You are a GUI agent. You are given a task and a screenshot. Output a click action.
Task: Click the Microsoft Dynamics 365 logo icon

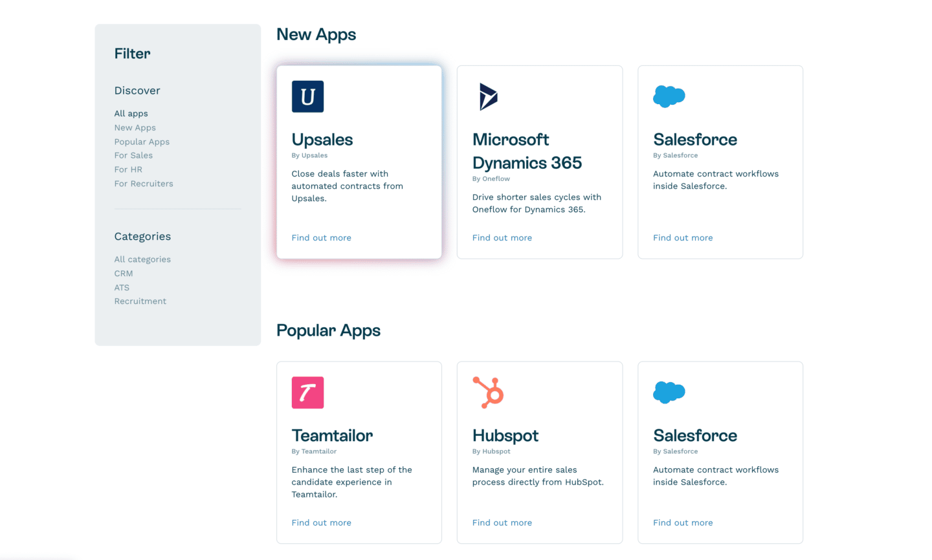[x=488, y=96]
